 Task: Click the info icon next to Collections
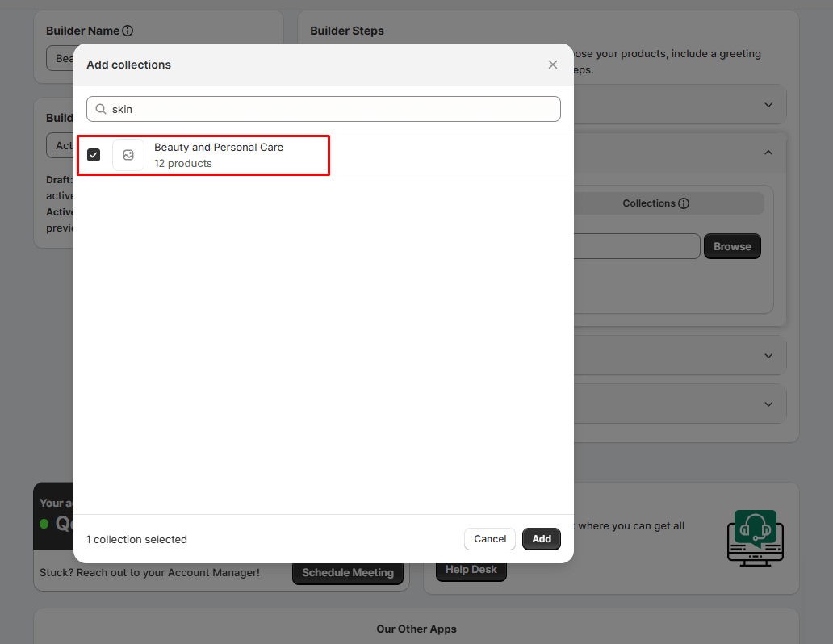684,203
